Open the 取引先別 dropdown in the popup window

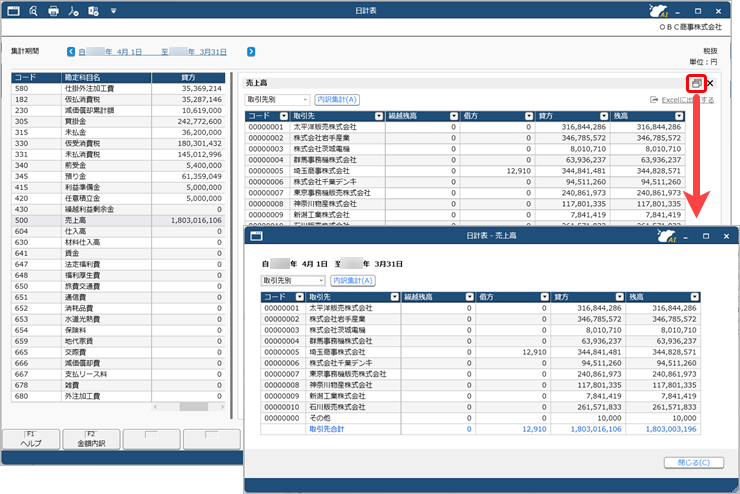(x=293, y=281)
